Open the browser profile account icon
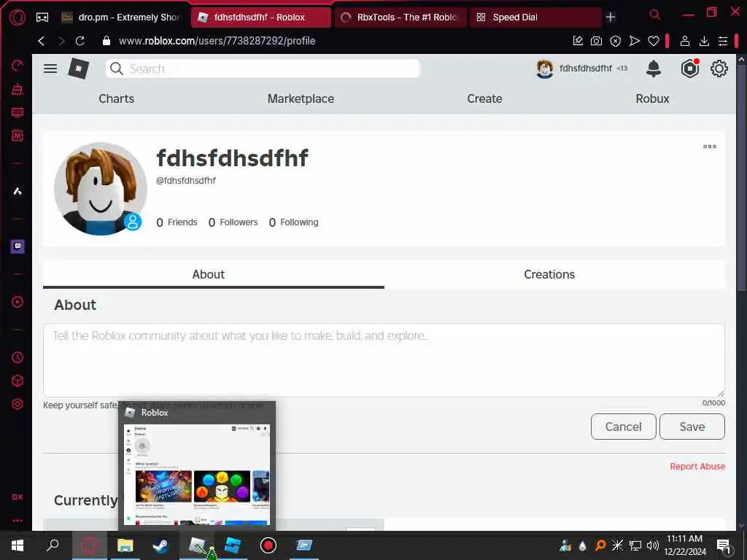747x560 pixels. pos(684,41)
